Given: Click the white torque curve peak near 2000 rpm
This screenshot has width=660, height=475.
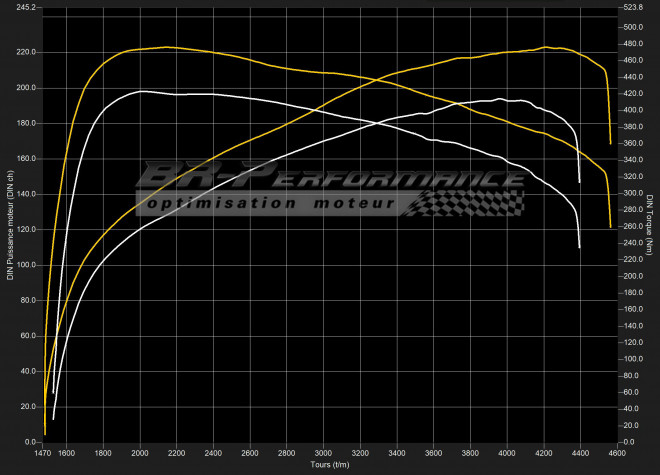Looking at the screenshot, I should tap(142, 91).
